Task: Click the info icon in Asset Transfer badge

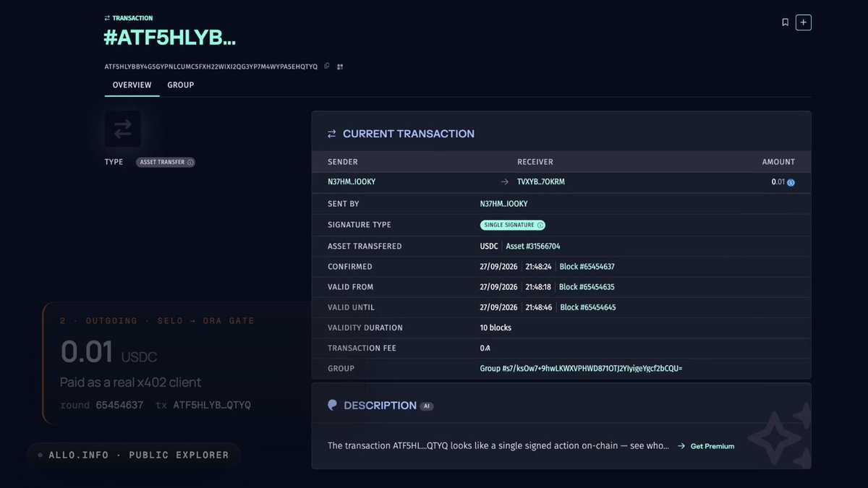Action: pos(190,163)
